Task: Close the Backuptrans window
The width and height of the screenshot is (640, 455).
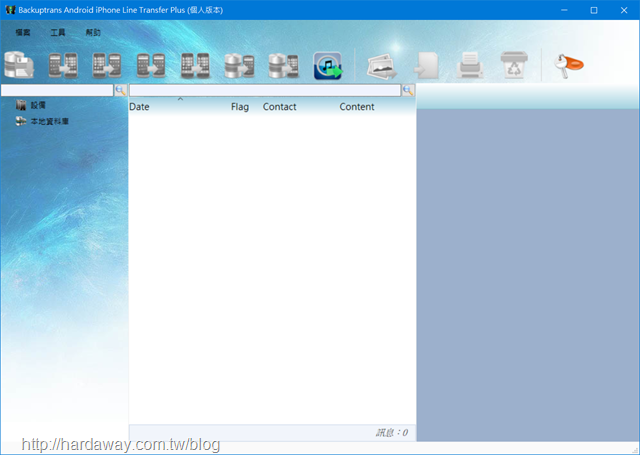Action: (x=624, y=10)
